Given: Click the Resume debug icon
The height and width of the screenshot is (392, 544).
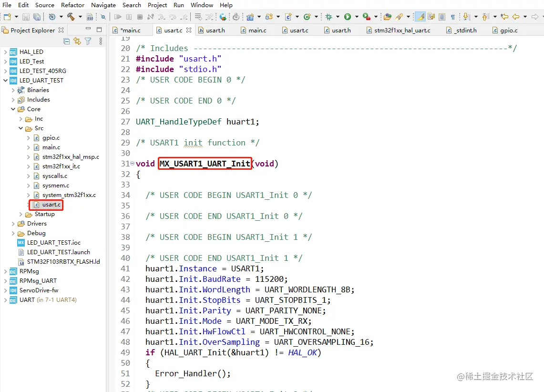Looking at the screenshot, I should click(118, 17).
